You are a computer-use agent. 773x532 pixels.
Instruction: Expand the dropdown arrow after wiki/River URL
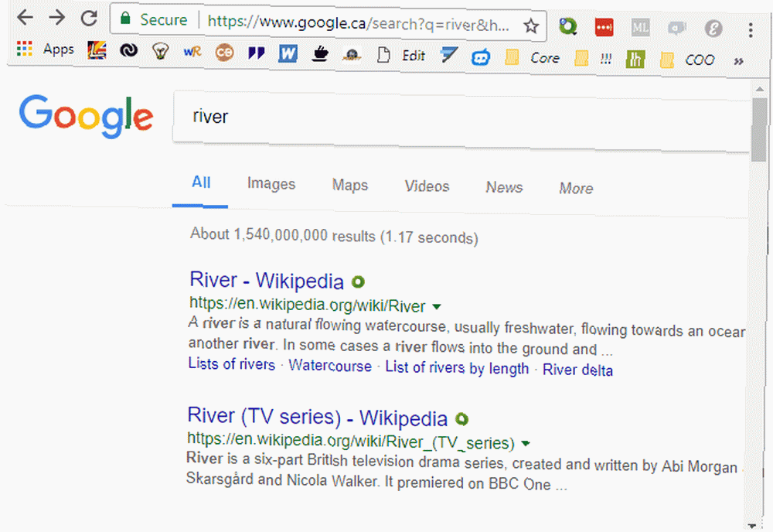point(436,307)
